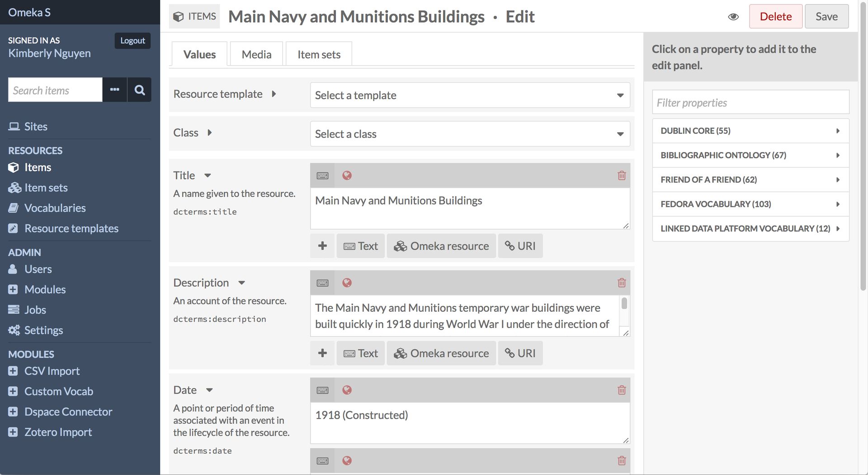This screenshot has height=475, width=868.
Task: Toggle item public visibility eye icon
Action: pyautogui.click(x=733, y=17)
